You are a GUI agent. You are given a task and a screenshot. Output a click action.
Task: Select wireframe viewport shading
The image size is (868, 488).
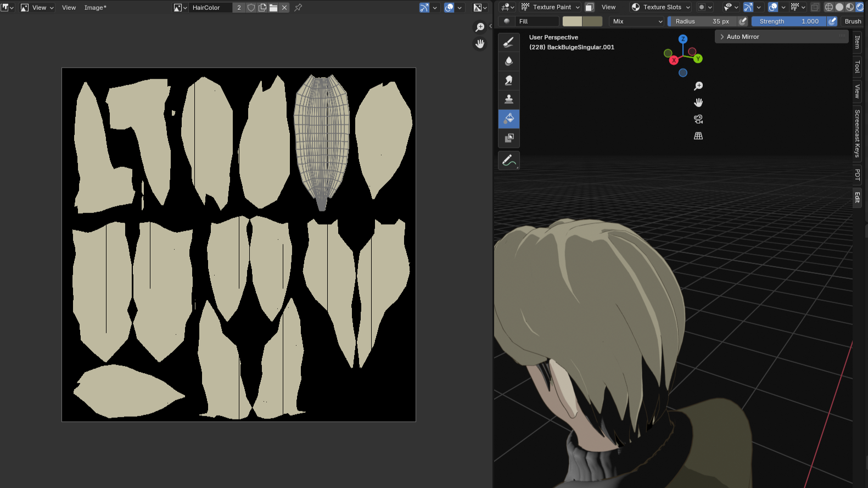pos(829,7)
